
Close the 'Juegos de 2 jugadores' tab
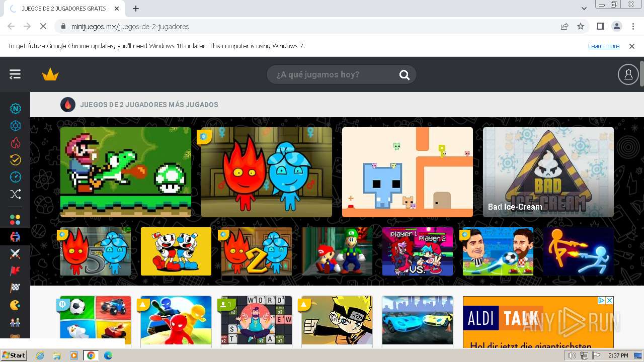117,9
